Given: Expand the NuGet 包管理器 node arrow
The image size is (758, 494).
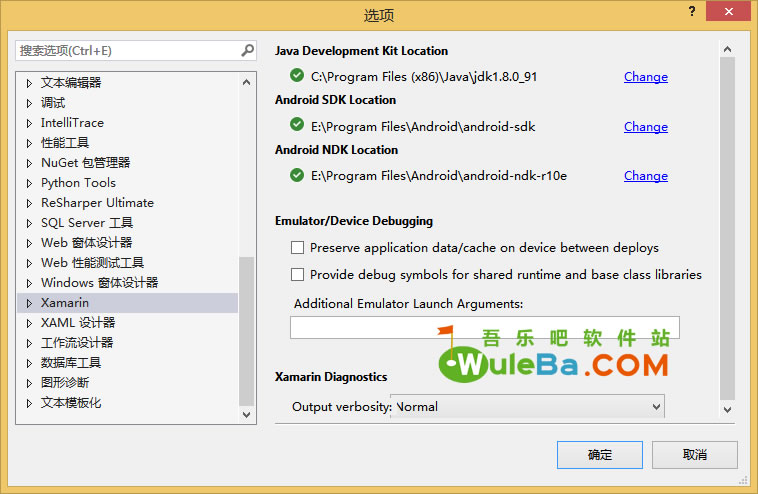Looking at the screenshot, I should click(x=29, y=163).
